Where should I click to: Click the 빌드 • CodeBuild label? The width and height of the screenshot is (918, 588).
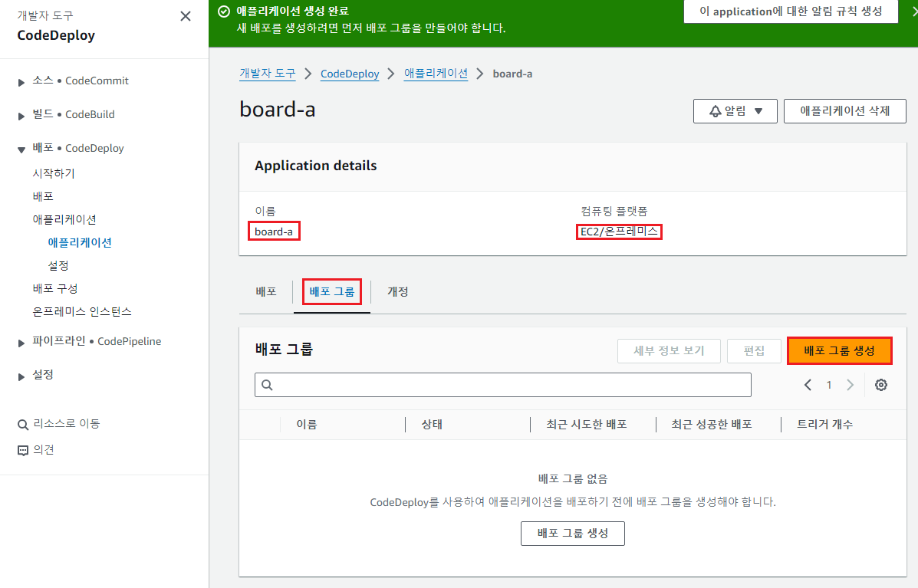click(73, 114)
